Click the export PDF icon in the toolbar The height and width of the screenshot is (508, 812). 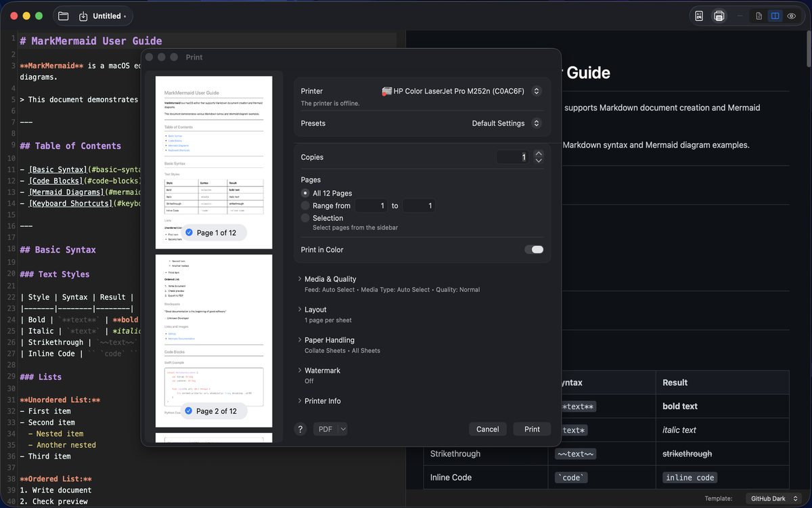coord(699,16)
